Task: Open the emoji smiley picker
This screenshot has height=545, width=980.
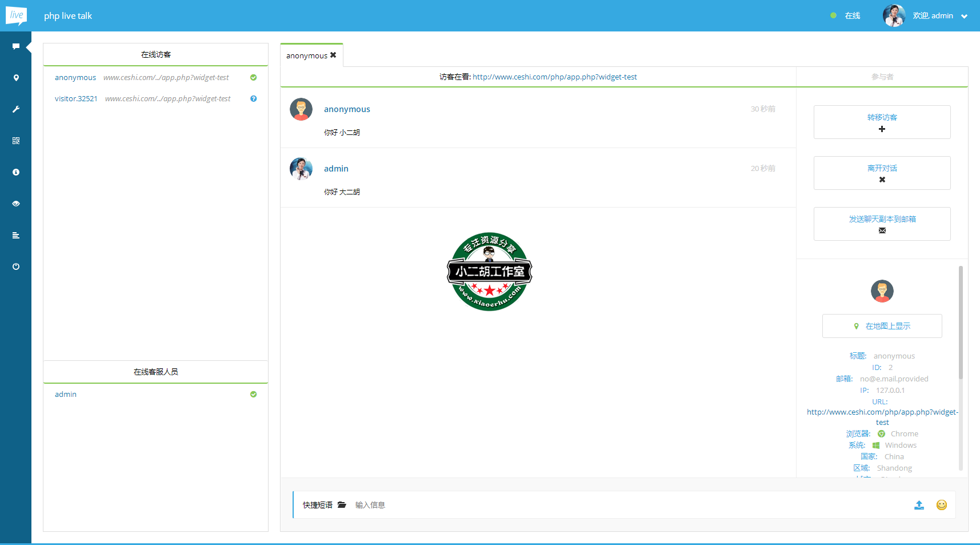Action: pyautogui.click(x=942, y=505)
